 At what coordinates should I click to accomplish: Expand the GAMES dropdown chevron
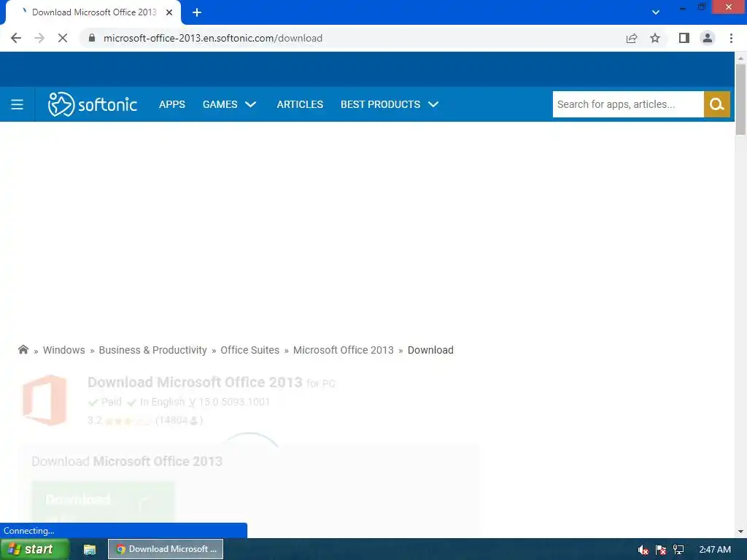[251, 104]
